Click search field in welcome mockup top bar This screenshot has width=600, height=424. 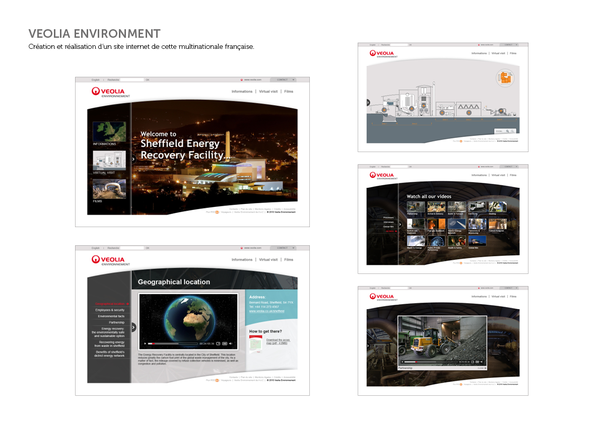[x=132, y=80]
